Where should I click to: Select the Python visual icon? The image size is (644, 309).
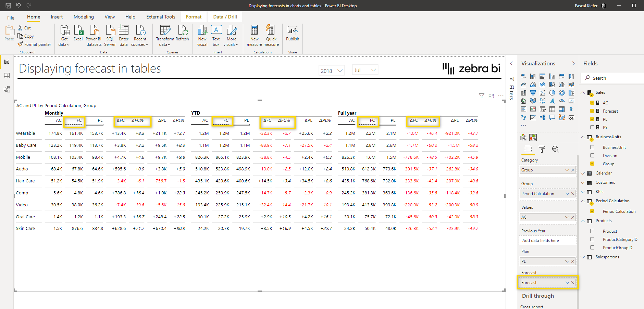tap(523, 117)
